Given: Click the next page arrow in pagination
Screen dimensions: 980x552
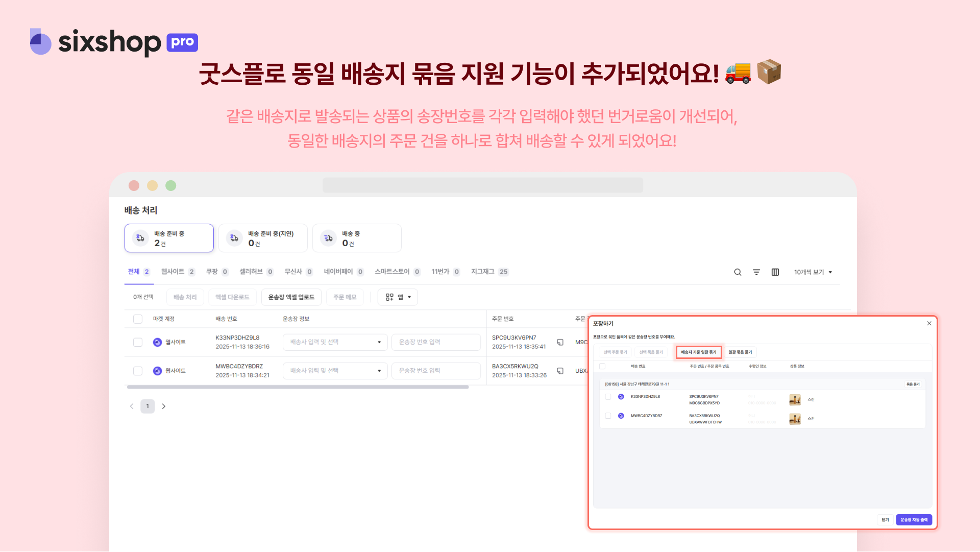Looking at the screenshot, I should tap(163, 406).
